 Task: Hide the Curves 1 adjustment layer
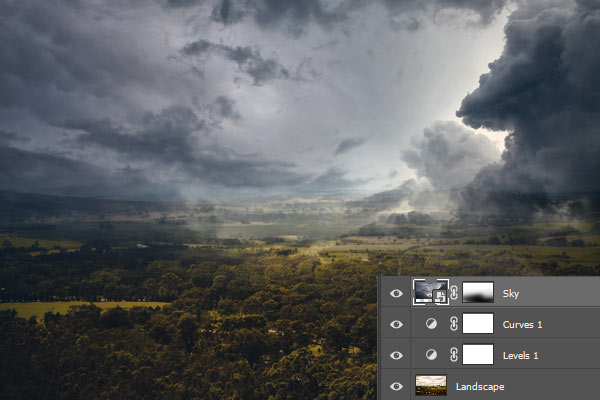coord(396,325)
